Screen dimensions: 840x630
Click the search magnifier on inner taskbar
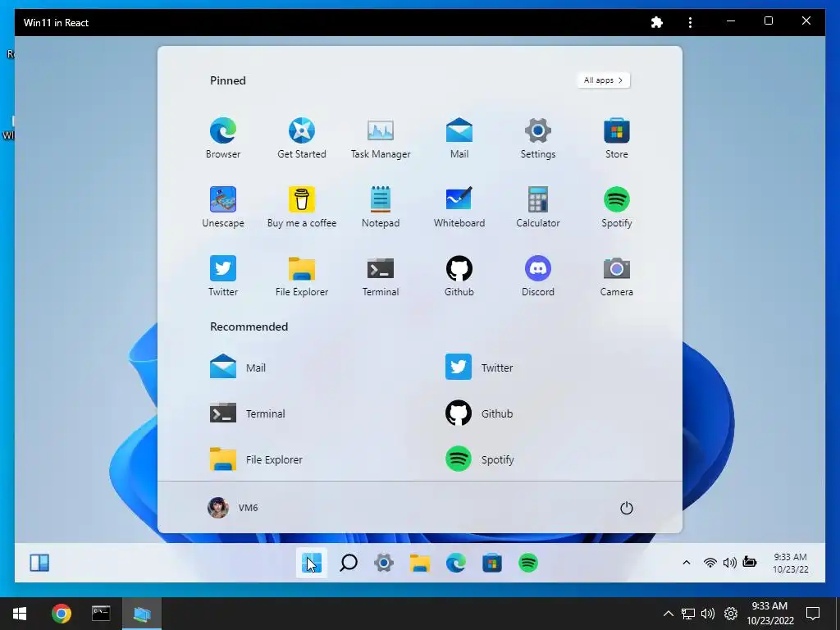click(x=348, y=563)
